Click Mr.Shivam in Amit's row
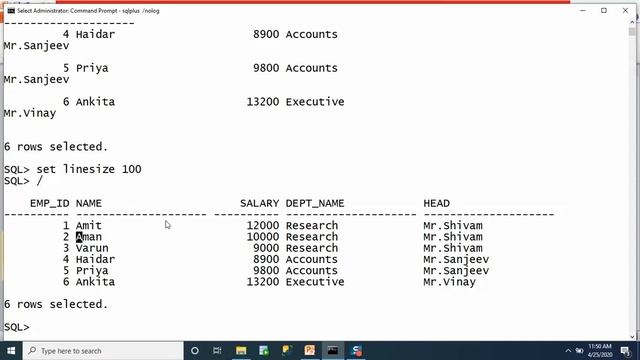640x360 pixels. tap(453, 225)
